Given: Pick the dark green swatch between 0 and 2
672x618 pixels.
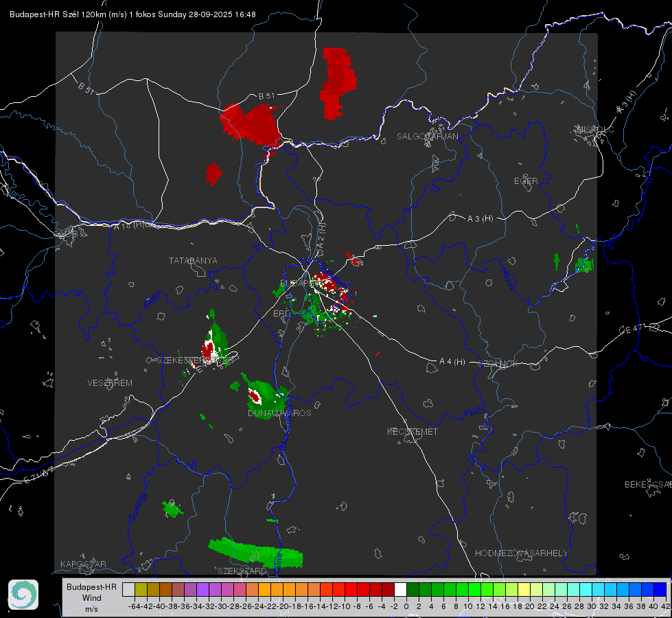Looking at the screenshot, I should click(413, 589).
